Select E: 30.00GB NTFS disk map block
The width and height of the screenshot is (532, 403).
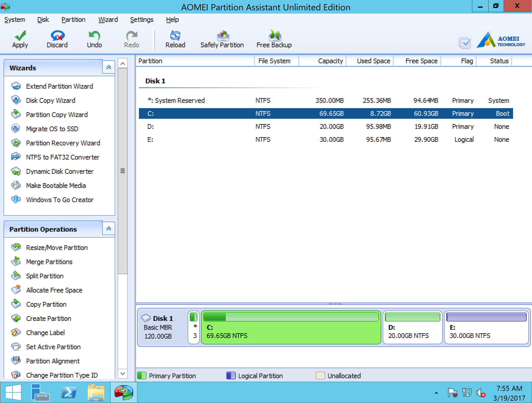[486, 327]
